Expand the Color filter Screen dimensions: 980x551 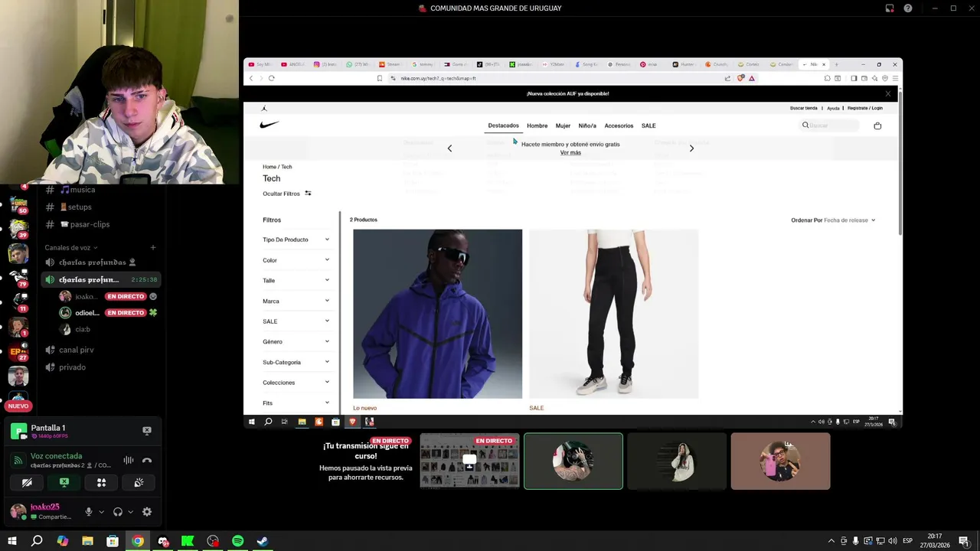(x=296, y=260)
